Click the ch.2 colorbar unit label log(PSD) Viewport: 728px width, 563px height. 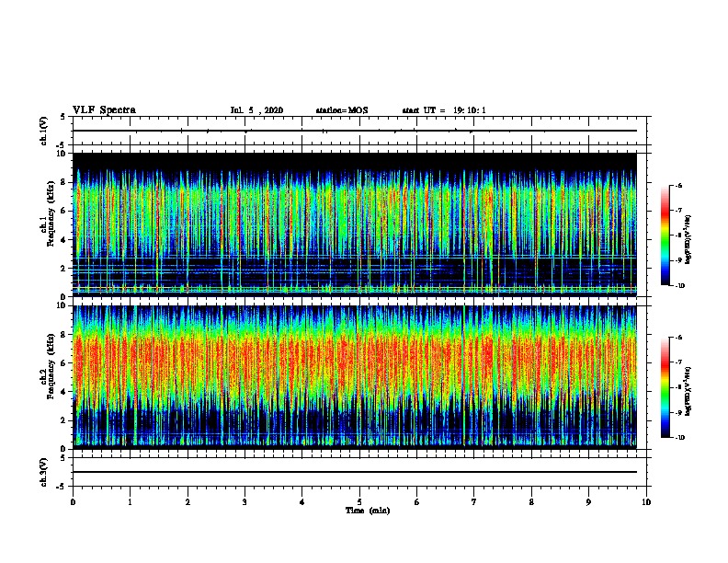[x=688, y=391]
